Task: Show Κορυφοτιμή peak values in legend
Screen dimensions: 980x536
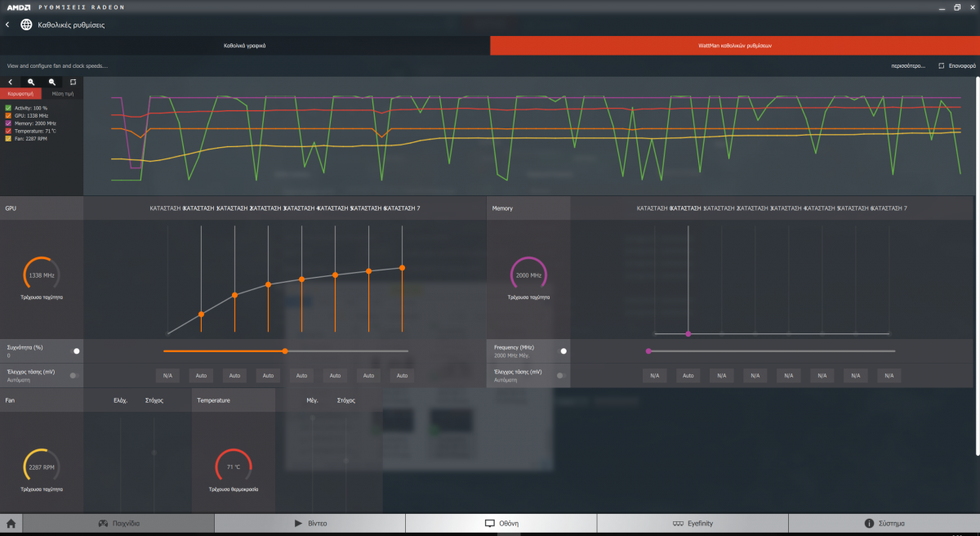Action: coord(20,94)
